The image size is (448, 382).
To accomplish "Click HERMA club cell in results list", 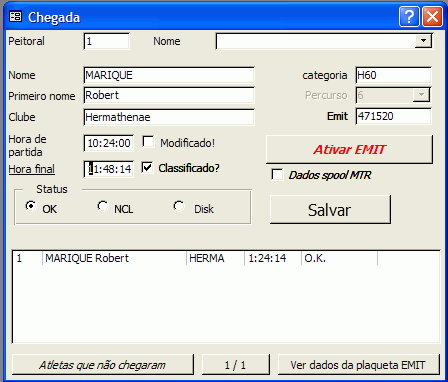I will pyautogui.click(x=215, y=258).
